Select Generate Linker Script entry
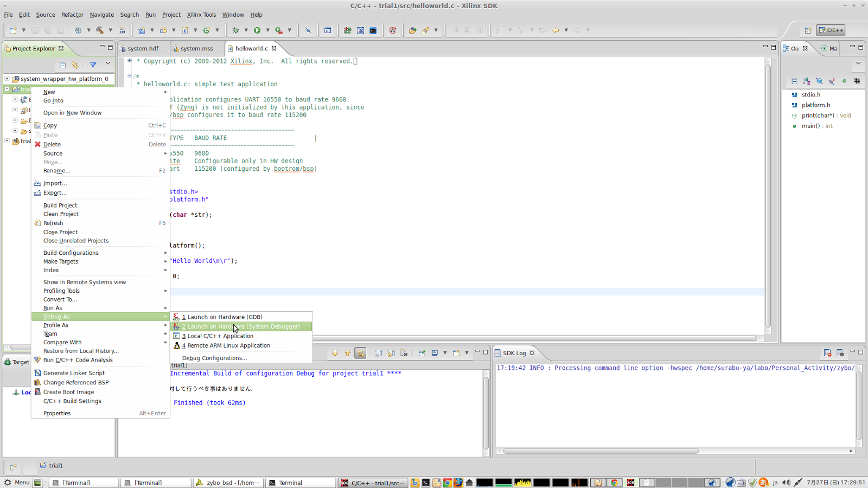The height and width of the screenshot is (488, 868). point(101,373)
